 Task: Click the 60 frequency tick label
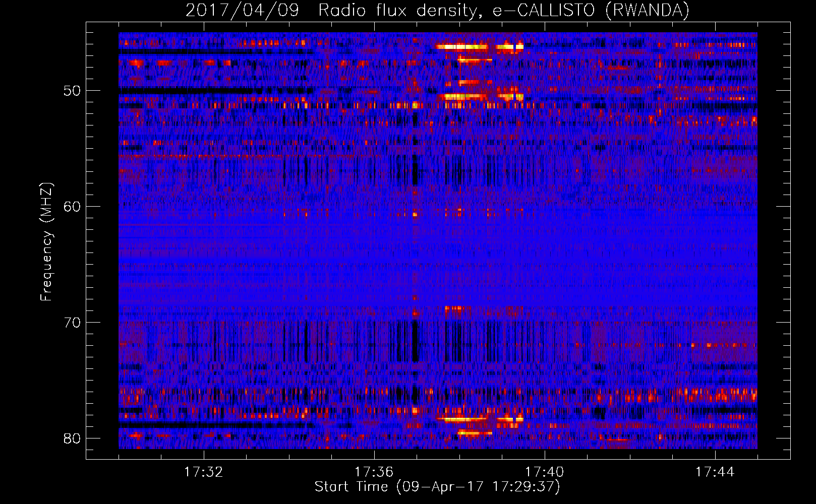(x=72, y=207)
